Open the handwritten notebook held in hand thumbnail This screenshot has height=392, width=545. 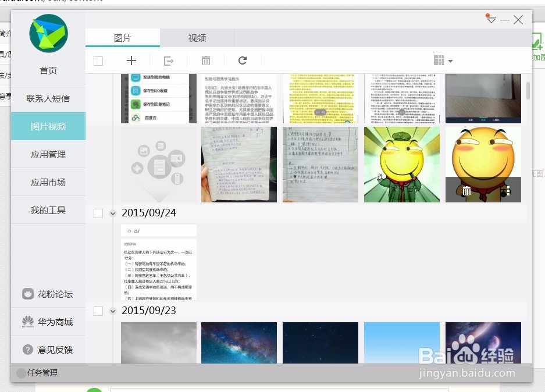[x=239, y=165]
